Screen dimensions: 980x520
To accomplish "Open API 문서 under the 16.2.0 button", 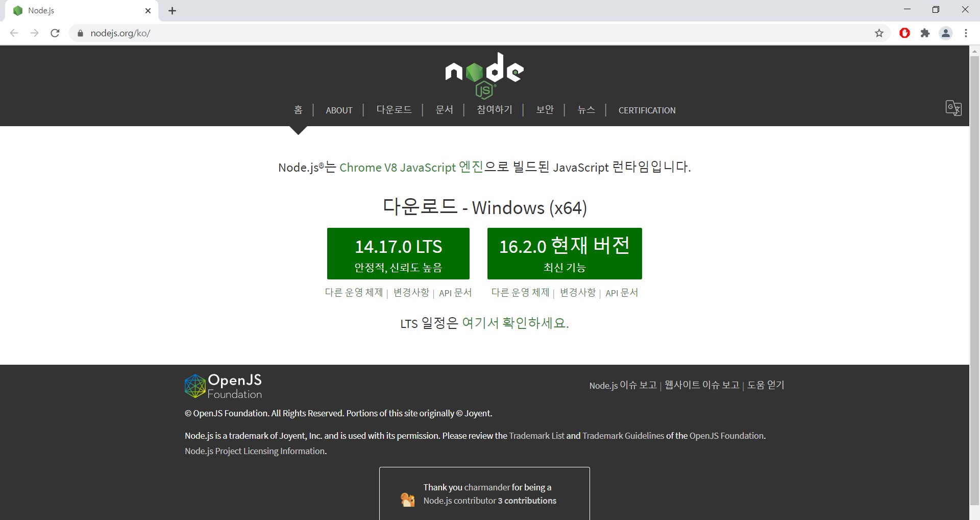I will [x=622, y=293].
